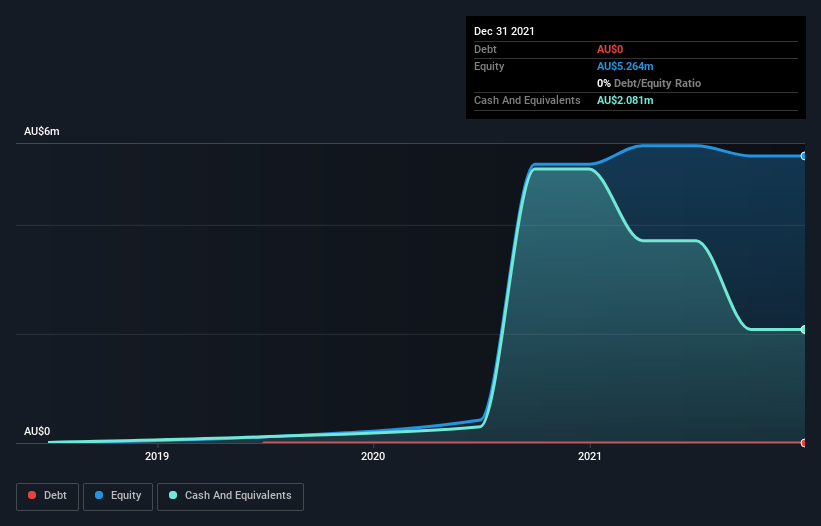
Task: Toggle the Debt series legend button
Action: click(x=47, y=496)
